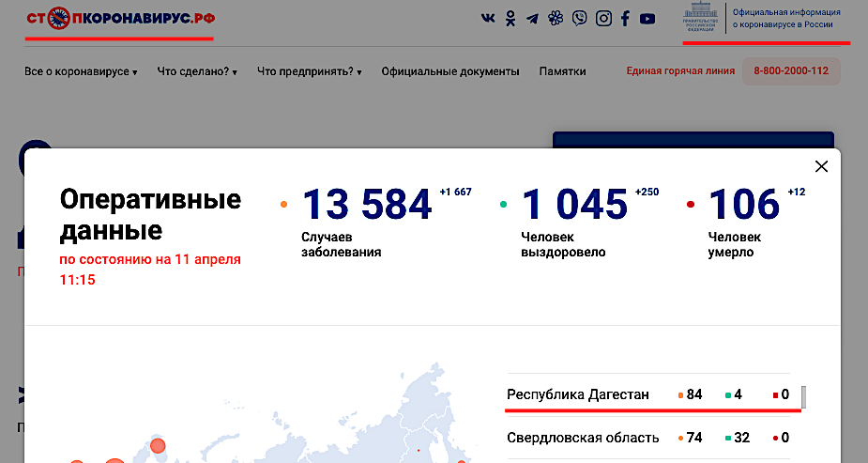Open the Viber icon link

[580, 18]
